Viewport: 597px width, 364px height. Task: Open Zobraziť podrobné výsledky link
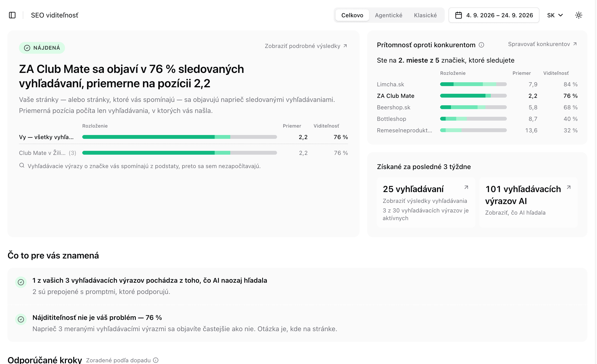coord(306,46)
